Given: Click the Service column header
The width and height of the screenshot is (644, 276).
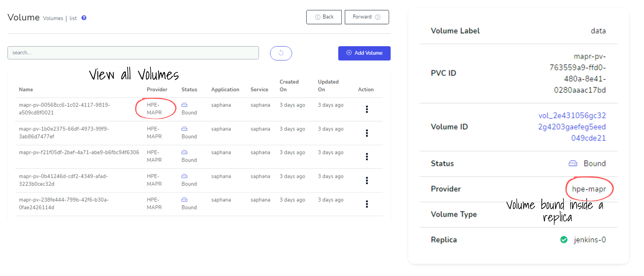Looking at the screenshot, I should pos(259,90).
